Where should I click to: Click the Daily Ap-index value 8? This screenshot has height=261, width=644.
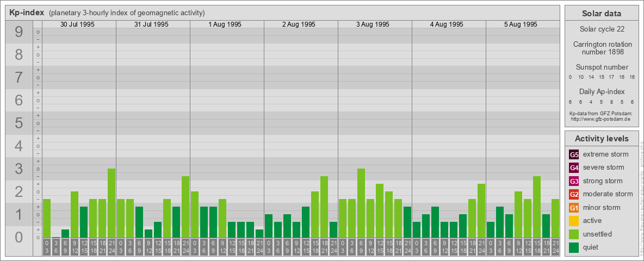pyautogui.click(x=611, y=102)
